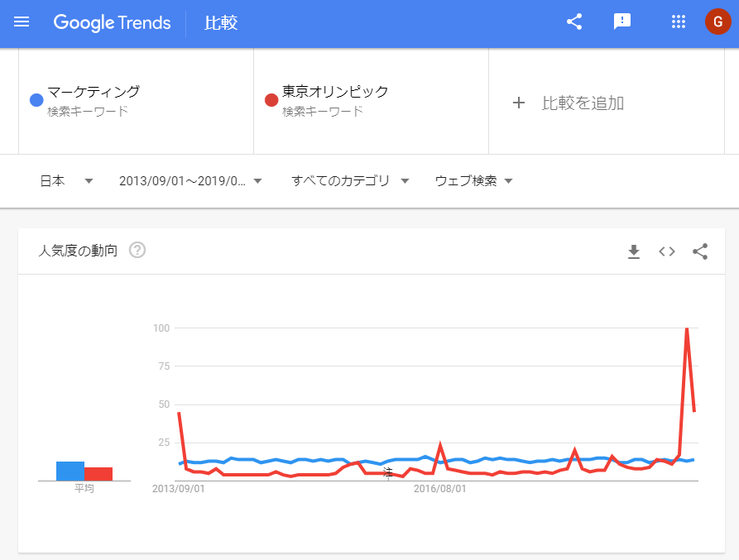Viewport: 739px width, 560px height.
Task: Click the 比較を追加 button
Action: 583,103
